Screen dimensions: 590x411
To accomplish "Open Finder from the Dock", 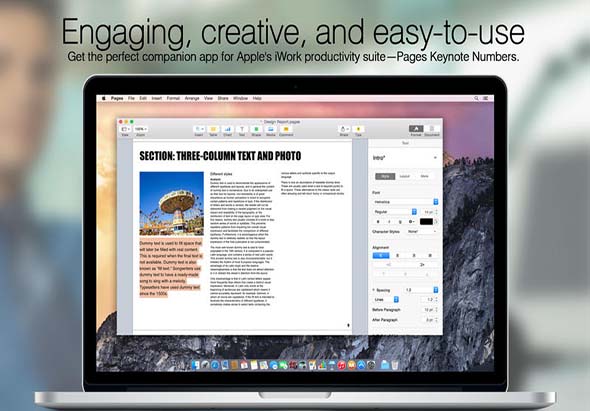I will [x=196, y=364].
